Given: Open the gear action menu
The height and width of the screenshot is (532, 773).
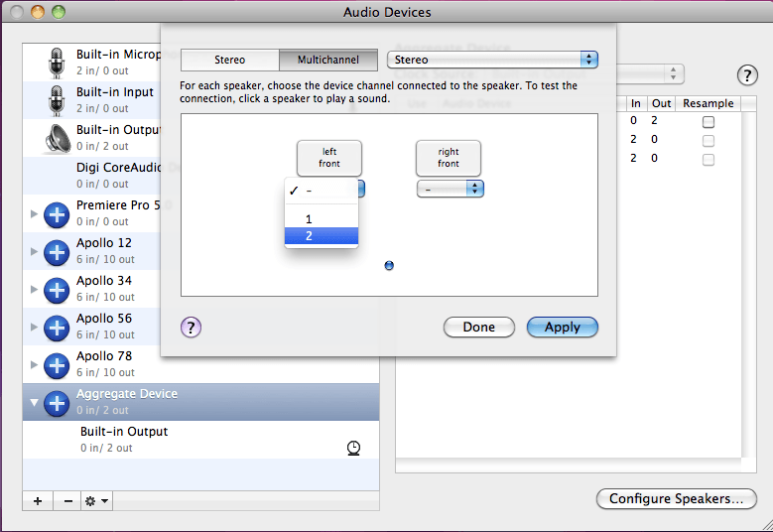Looking at the screenshot, I should 97,501.
